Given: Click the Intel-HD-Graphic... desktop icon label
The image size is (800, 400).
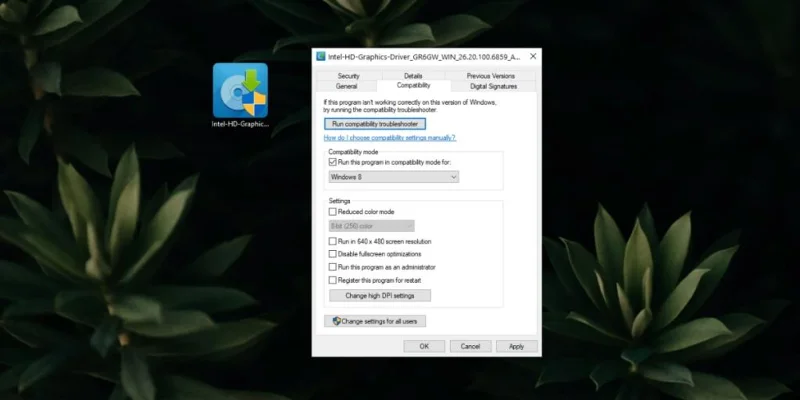Looking at the screenshot, I should 240,124.
